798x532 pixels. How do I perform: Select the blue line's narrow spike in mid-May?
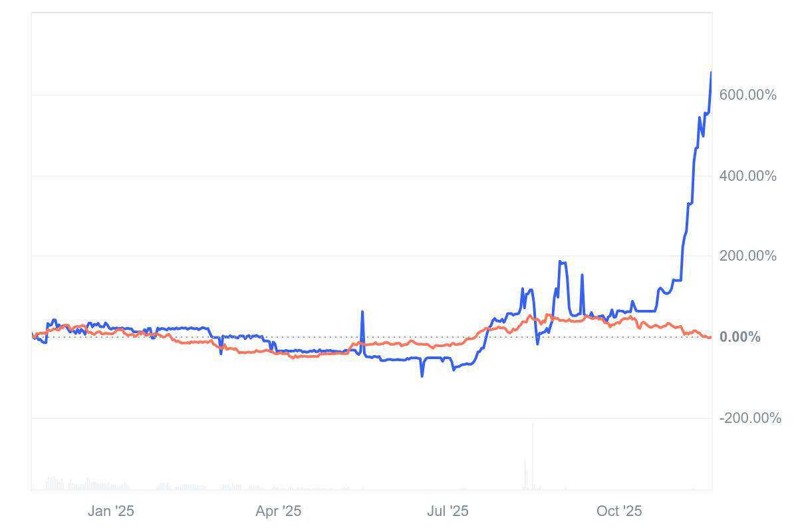tap(362, 311)
